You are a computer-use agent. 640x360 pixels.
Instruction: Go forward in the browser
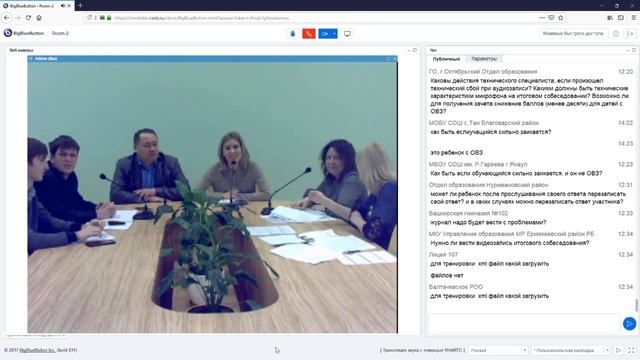pyautogui.click(x=18, y=18)
